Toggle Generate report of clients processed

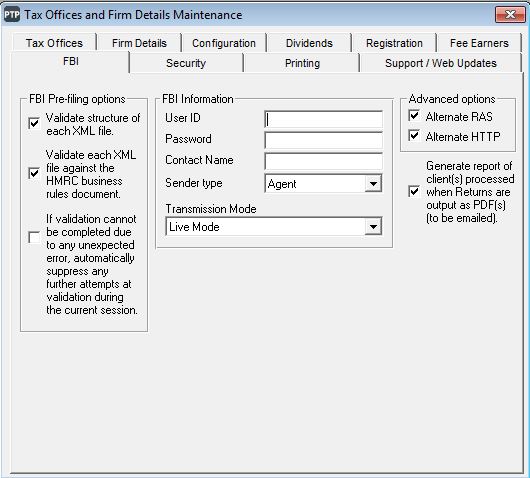click(x=414, y=192)
